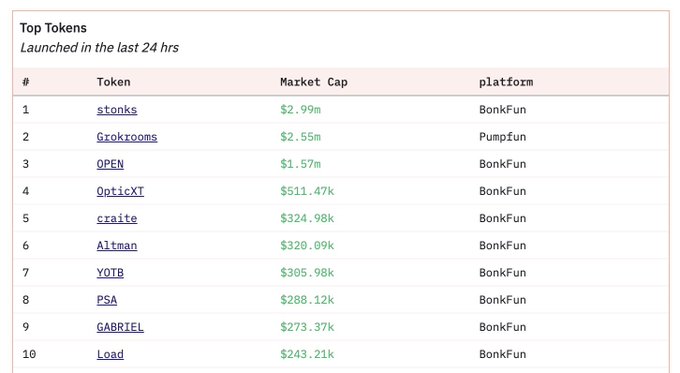This screenshot has height=373, width=680.
Task: Select the Pumpfun platform cell
Action: [502, 137]
